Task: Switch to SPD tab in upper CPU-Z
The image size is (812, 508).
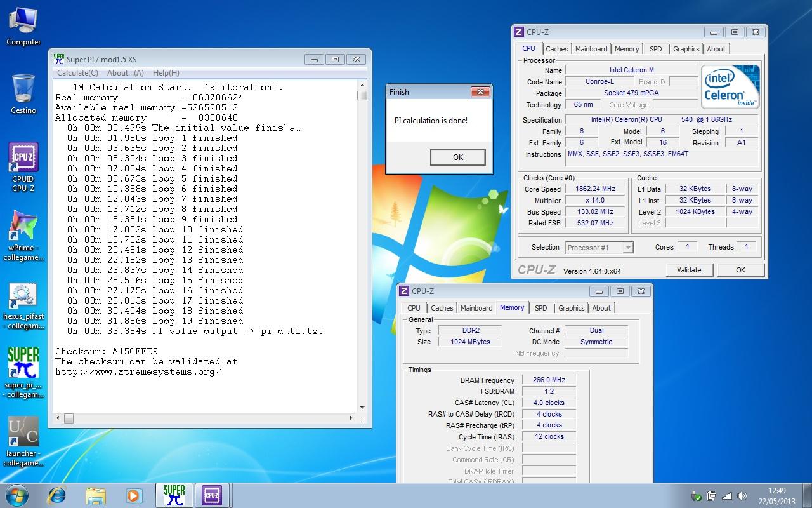Action: point(656,49)
